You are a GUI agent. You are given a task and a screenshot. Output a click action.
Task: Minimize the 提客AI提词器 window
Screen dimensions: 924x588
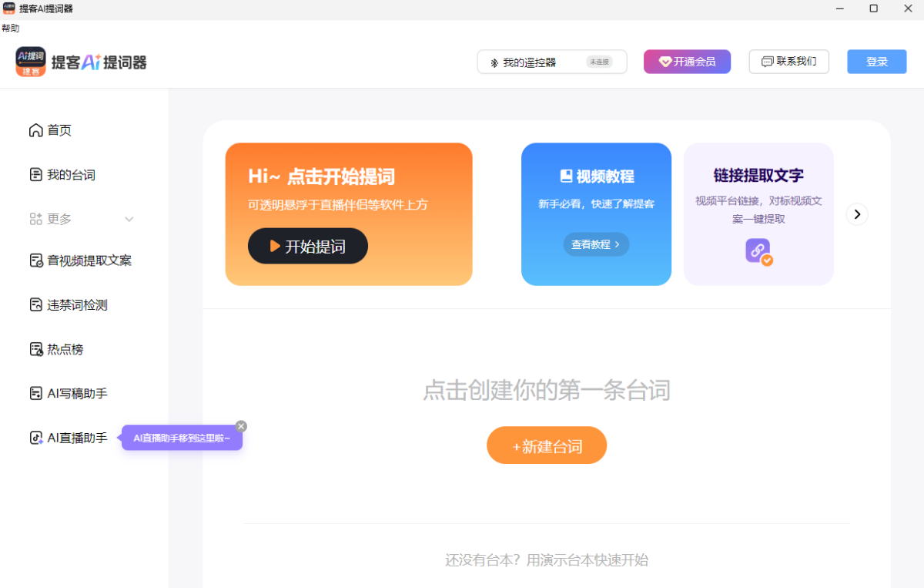839,8
